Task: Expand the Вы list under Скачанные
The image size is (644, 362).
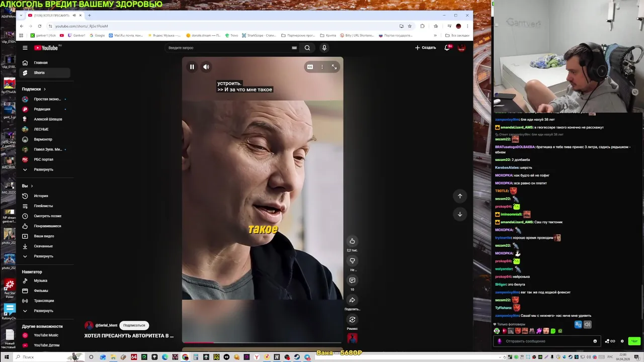Action: point(45,256)
